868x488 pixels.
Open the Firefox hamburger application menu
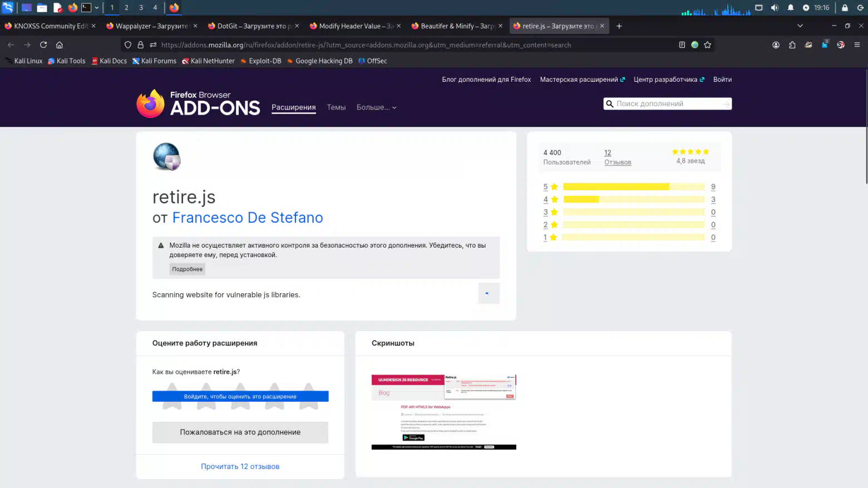click(857, 45)
